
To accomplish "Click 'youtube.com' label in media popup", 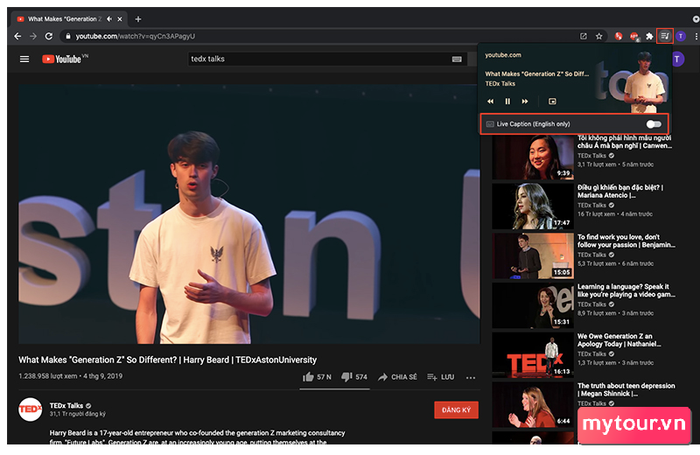I will tap(503, 55).
